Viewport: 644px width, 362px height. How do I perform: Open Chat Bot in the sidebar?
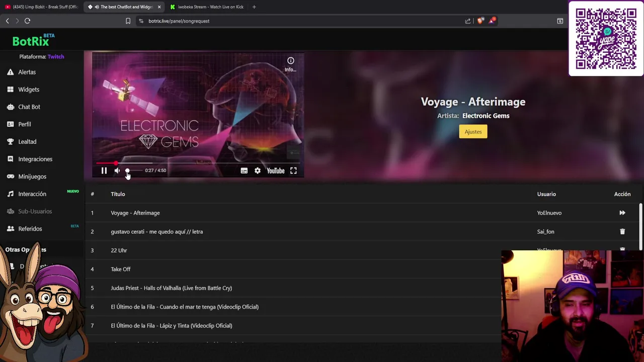tap(29, 107)
